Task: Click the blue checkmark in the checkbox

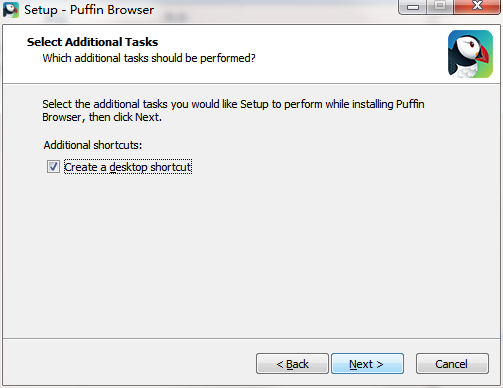Action: 53,167
